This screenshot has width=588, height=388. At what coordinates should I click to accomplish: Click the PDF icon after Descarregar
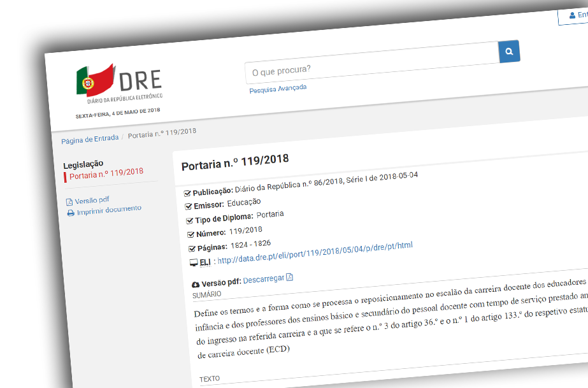point(289,277)
